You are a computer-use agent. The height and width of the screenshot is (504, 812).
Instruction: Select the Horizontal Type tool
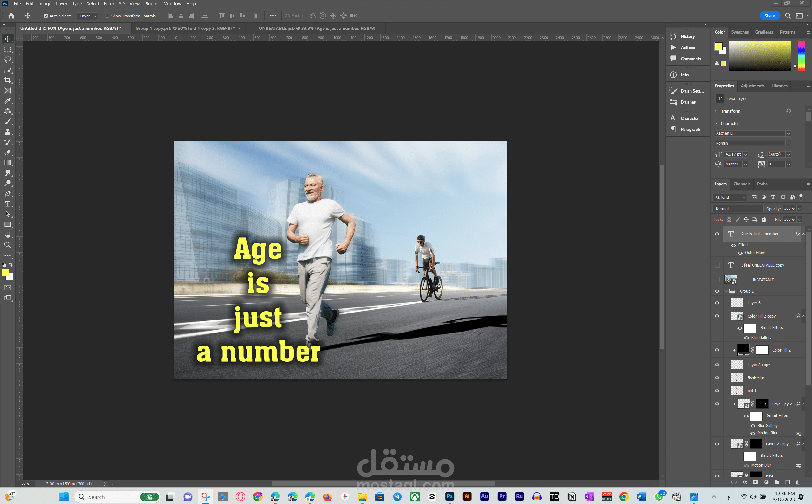[8, 204]
